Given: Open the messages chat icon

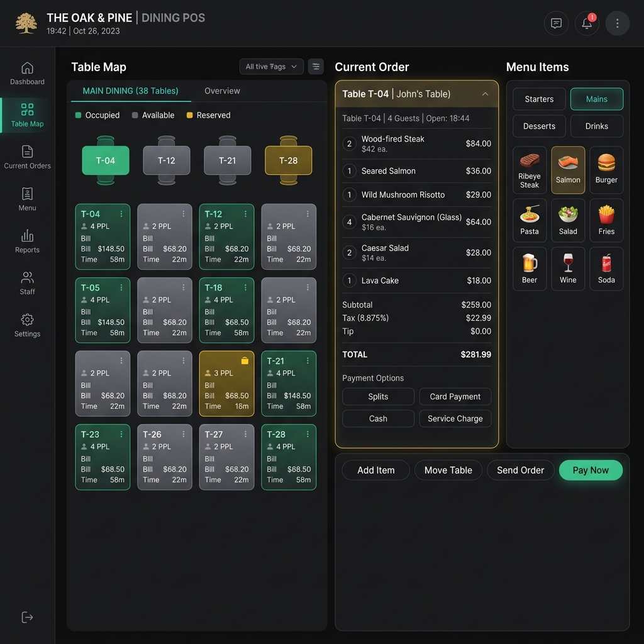Looking at the screenshot, I should pyautogui.click(x=556, y=23).
